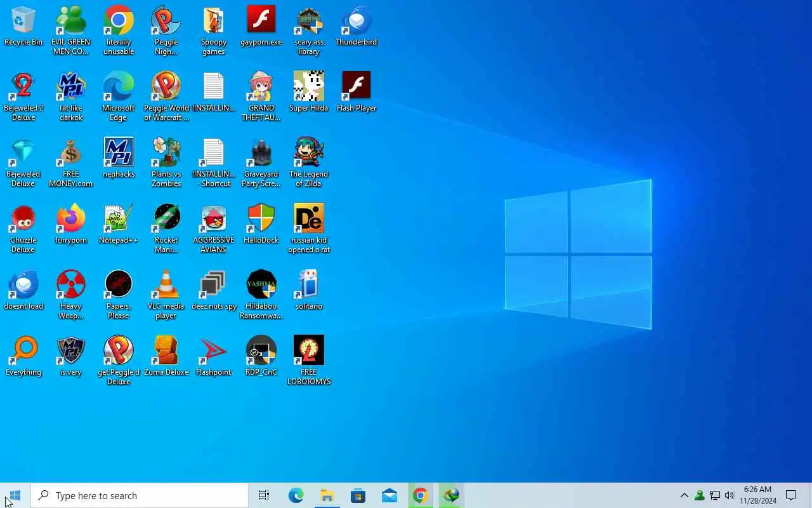Select the Notepad++ desktop shortcut
The height and width of the screenshot is (508, 812).
click(x=119, y=225)
